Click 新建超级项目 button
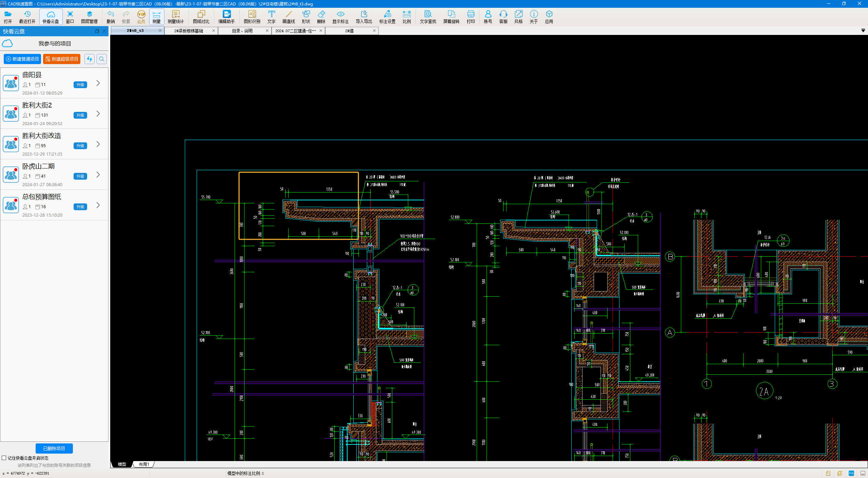The image size is (868, 478). (62, 59)
